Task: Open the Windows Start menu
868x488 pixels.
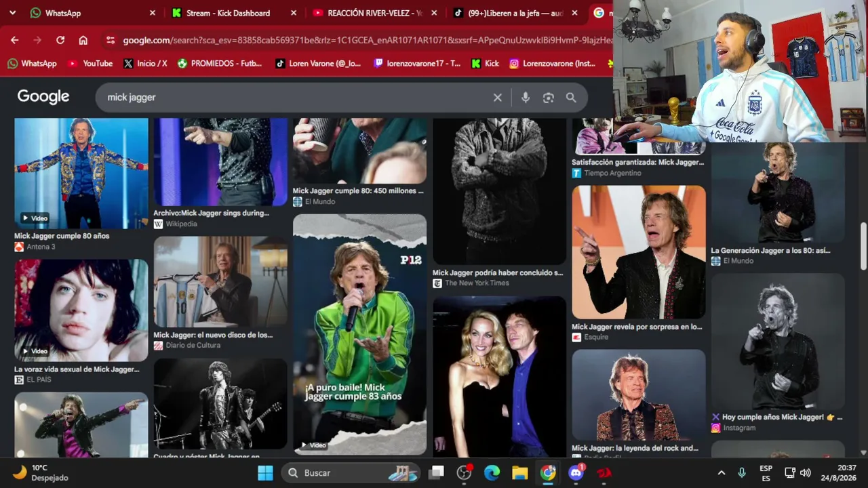Action: pyautogui.click(x=265, y=472)
